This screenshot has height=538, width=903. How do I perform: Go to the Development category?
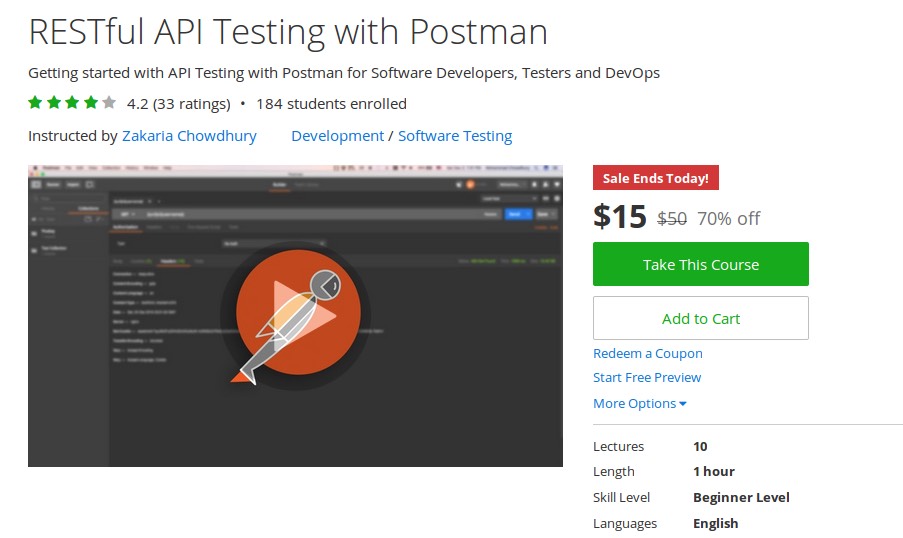(x=337, y=136)
